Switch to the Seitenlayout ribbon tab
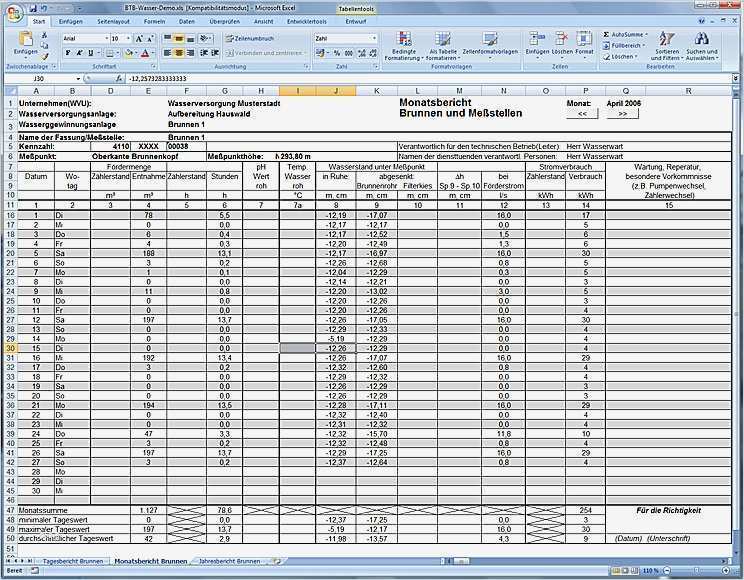 click(x=113, y=21)
